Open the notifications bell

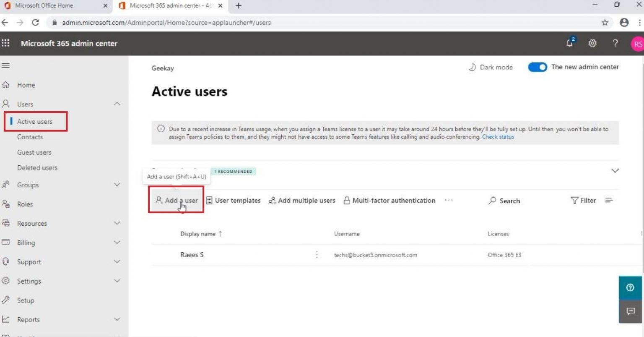(569, 43)
